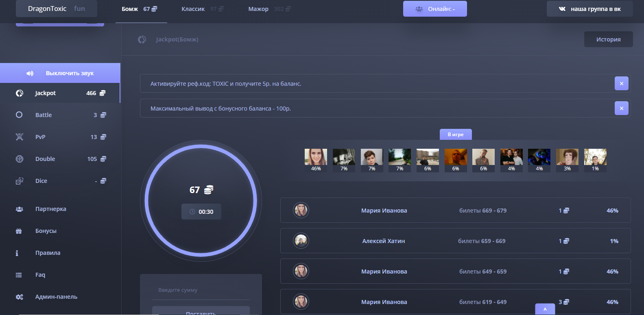This screenshot has width=644, height=315.
Task: Click the PvP crossed swords icon
Action: [20, 137]
